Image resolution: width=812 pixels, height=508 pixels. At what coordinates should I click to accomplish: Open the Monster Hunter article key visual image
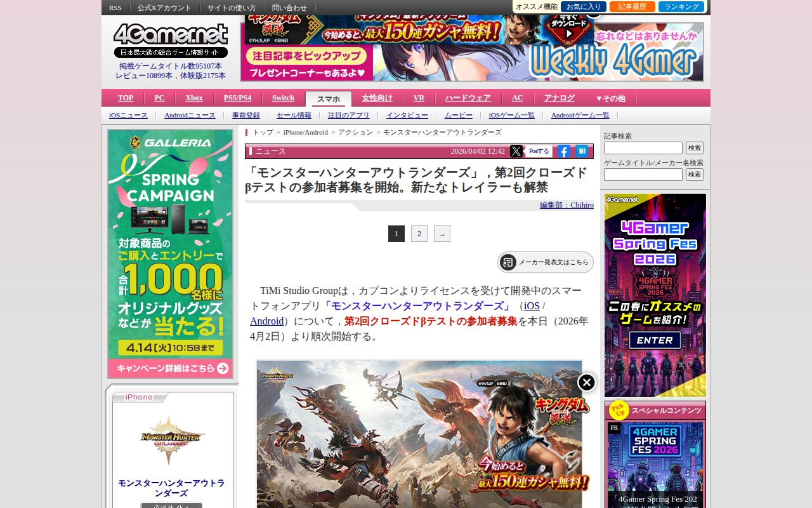[419, 434]
